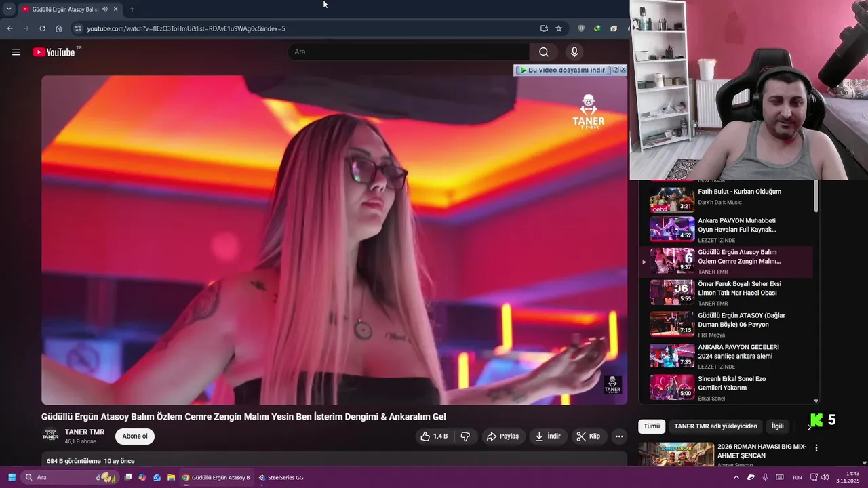Share the video using Paylaş
The width and height of the screenshot is (868, 488).
[503, 436]
